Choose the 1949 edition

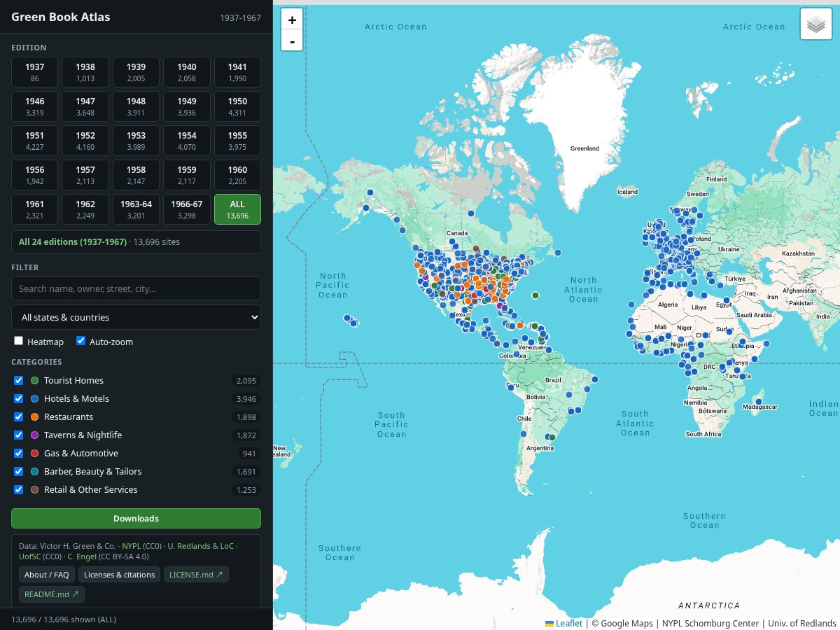[187, 106]
